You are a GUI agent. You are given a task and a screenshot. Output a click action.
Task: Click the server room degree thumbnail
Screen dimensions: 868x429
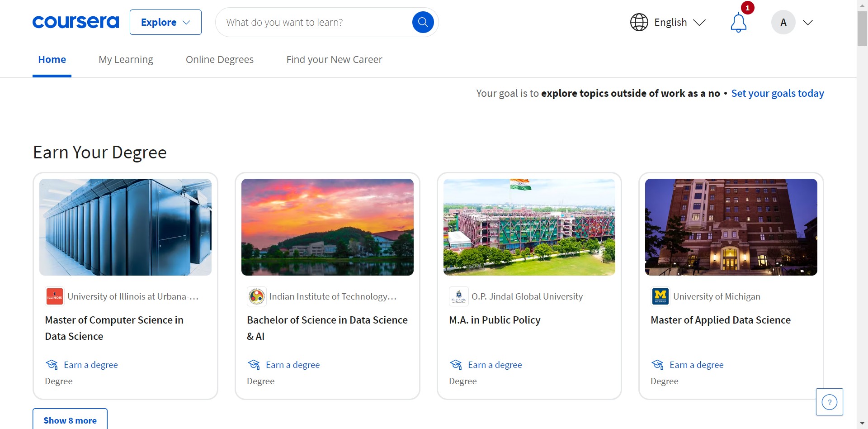pyautogui.click(x=125, y=227)
